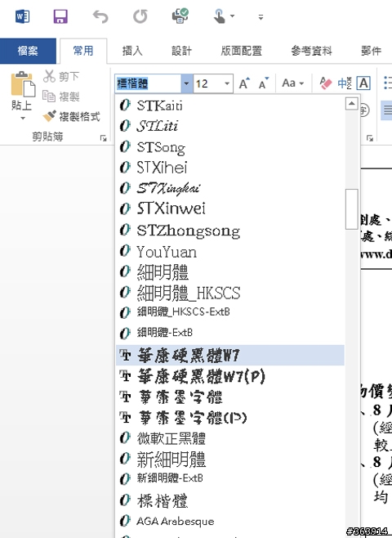Screen dimensions: 392x538
Task: Open the 剪貼簿 dialog launcher
Action: (x=103, y=138)
